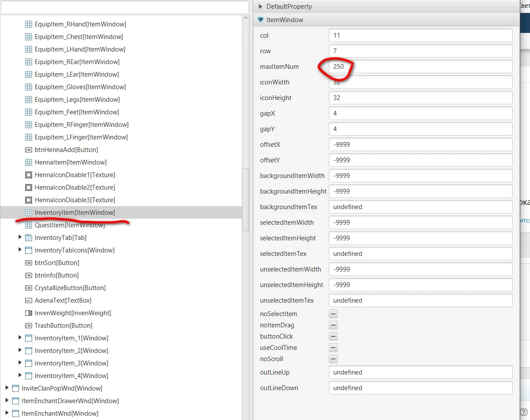Viewport: 530px width, 420px height.
Task: Expand the InventoryTabIcons[Window] node
Action: coord(20,250)
